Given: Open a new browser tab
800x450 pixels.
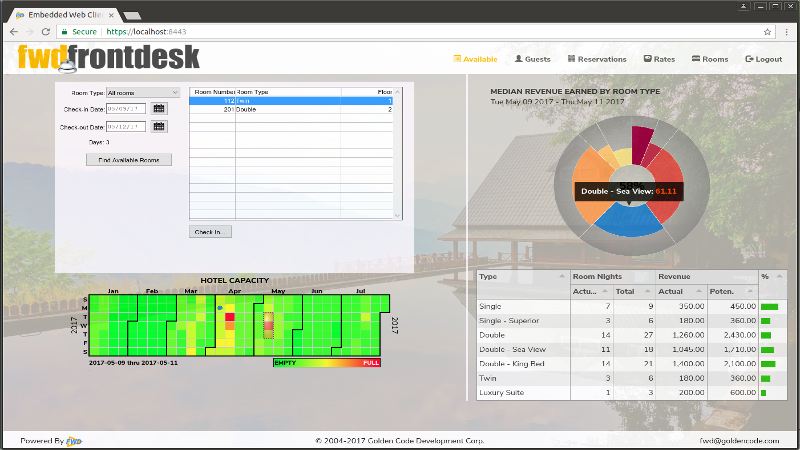Looking at the screenshot, I should [132, 16].
